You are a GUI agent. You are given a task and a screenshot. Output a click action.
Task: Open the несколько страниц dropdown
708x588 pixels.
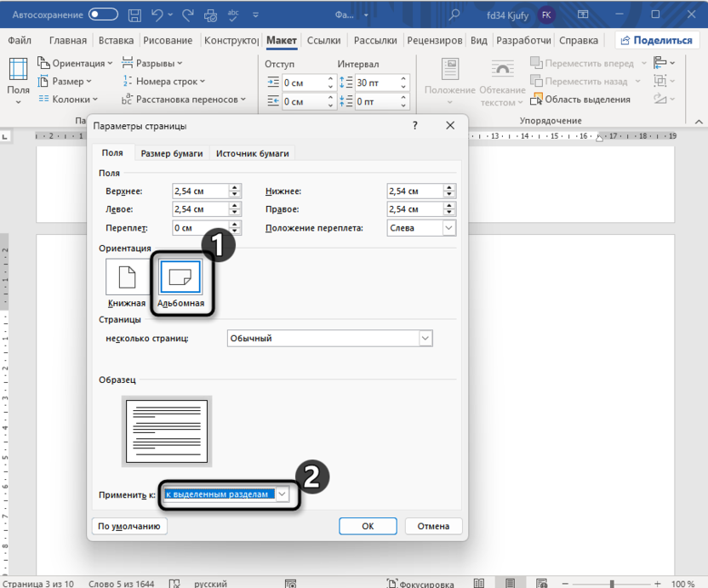pyautogui.click(x=425, y=339)
